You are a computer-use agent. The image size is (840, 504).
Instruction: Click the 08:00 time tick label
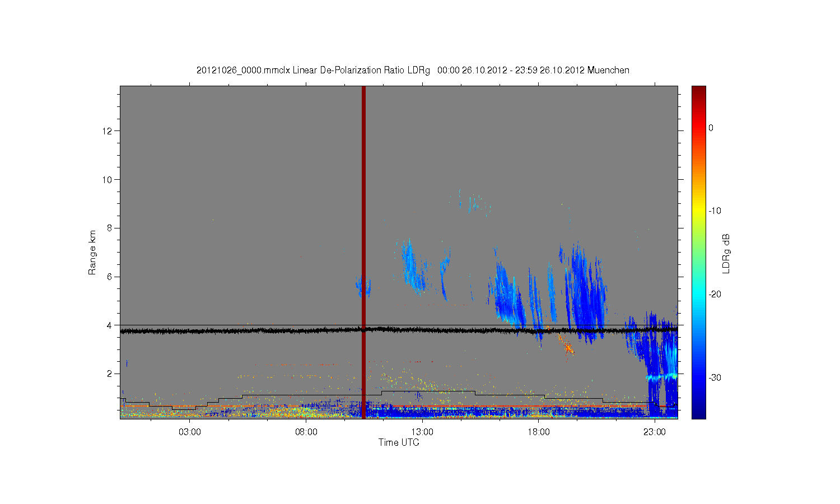306,432
